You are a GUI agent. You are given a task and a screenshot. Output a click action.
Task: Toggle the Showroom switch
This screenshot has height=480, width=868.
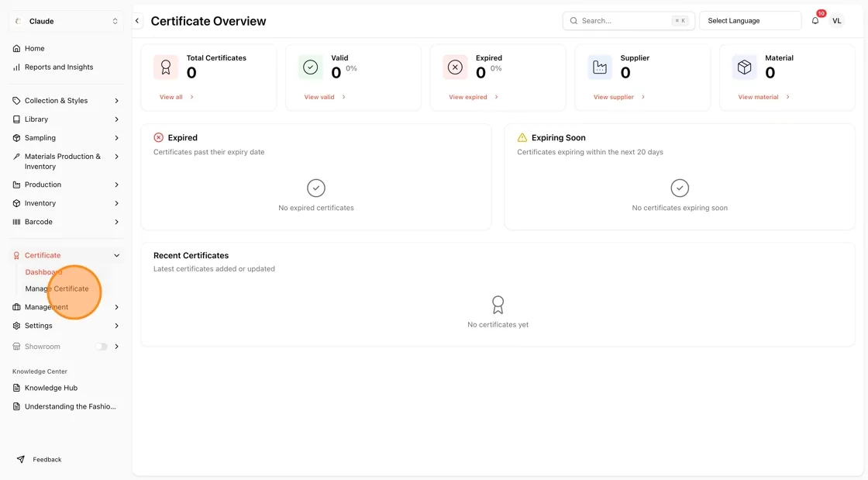[102, 347]
